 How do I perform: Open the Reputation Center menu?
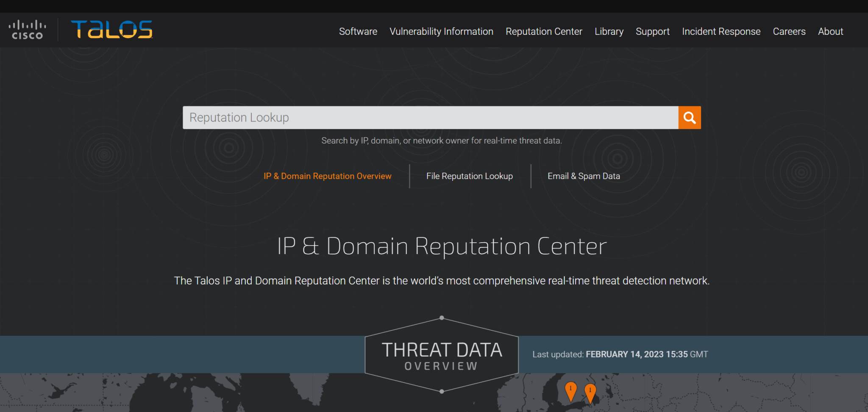544,32
